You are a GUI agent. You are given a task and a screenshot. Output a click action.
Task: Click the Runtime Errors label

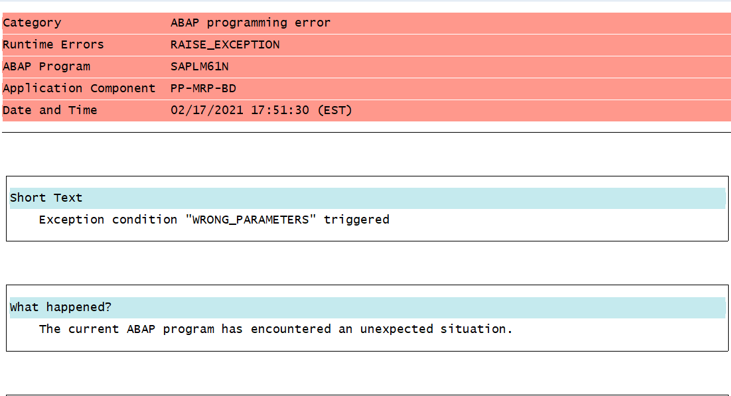53,45
